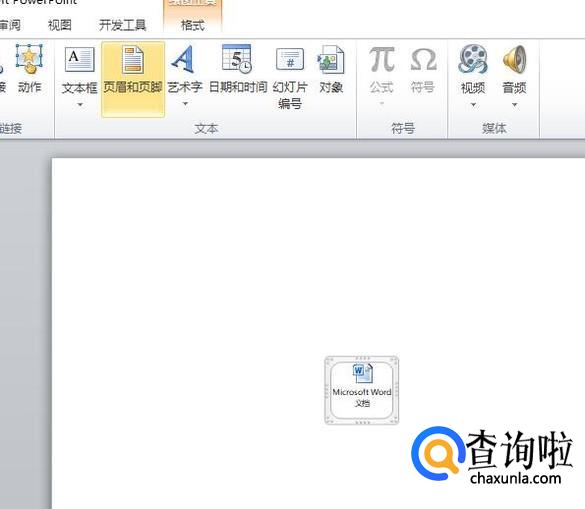This screenshot has width=585, height=509.
Task: Expand the Video dropdown arrow
Action: 473,105
